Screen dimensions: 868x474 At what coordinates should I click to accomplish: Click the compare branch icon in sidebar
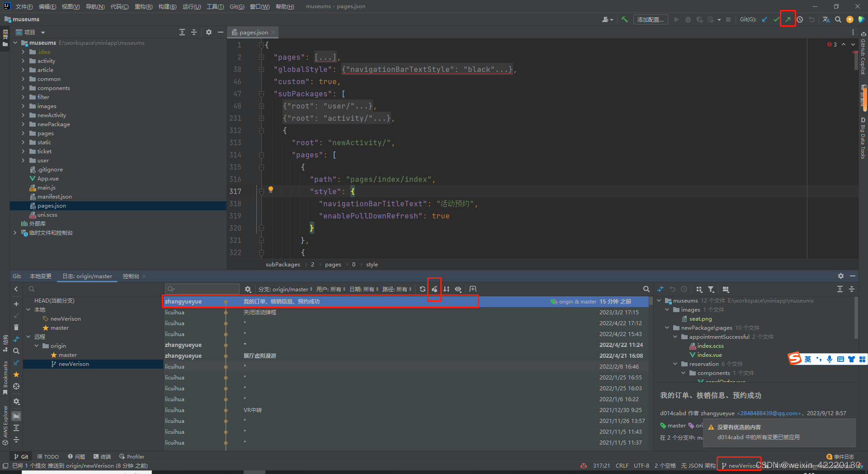[16, 339]
